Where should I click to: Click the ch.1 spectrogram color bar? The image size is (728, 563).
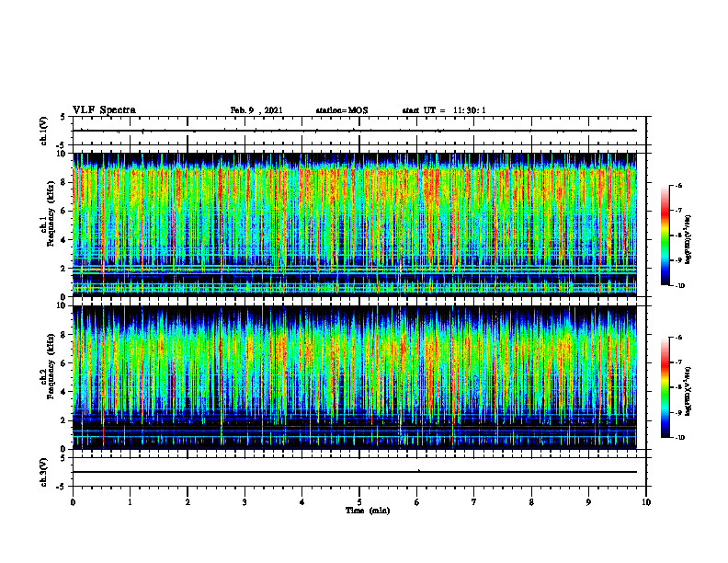point(665,236)
